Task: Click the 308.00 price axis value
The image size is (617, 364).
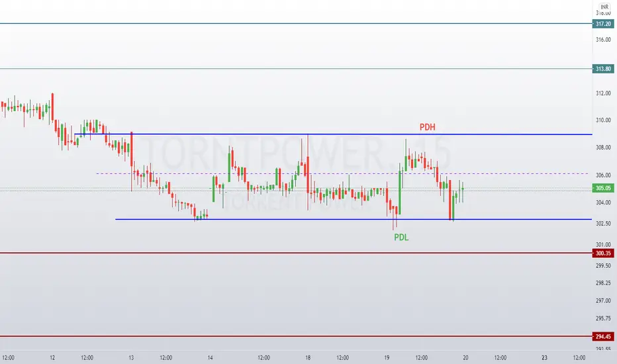Action: 603,148
